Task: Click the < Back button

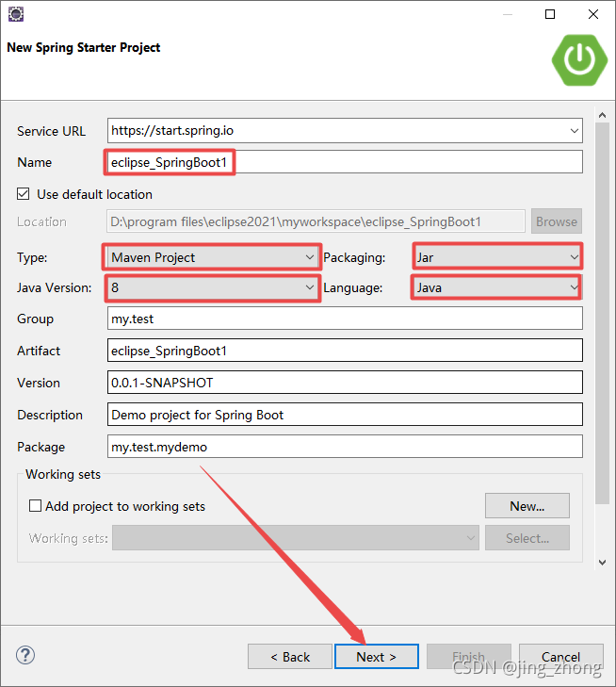Action: [x=290, y=656]
